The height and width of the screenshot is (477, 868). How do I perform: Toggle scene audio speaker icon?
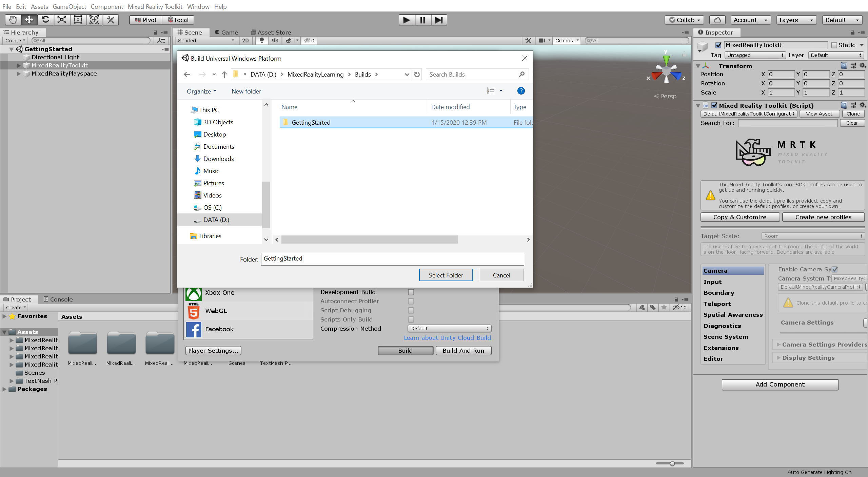[x=275, y=41]
